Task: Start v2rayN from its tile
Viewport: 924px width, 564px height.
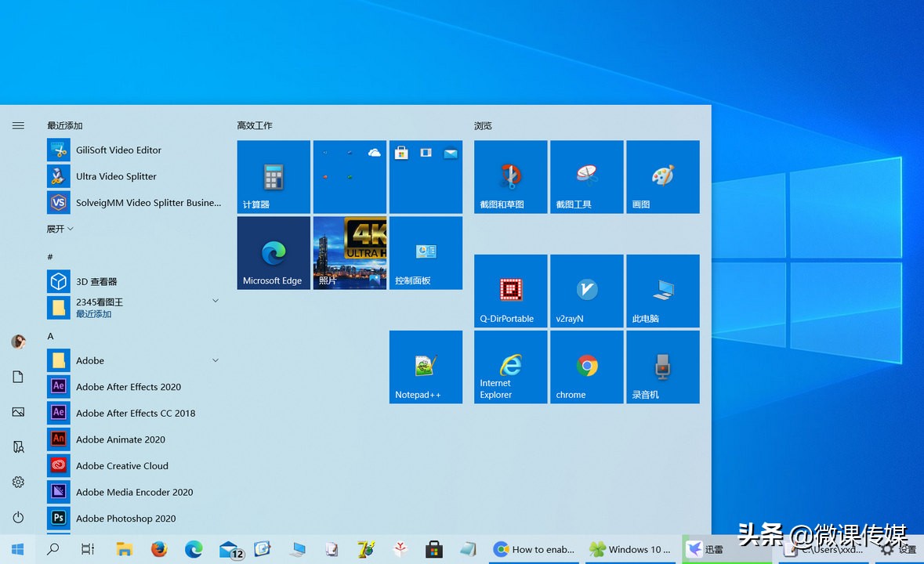Action: click(586, 291)
